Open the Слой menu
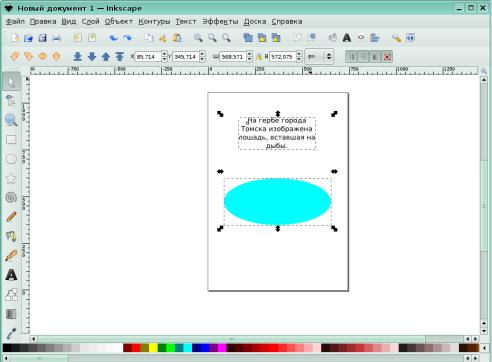This screenshot has height=362, width=492. point(91,22)
